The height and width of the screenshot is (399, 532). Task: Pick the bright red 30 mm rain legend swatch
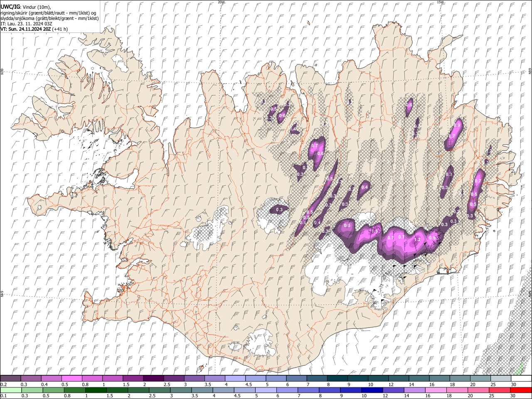point(521,390)
